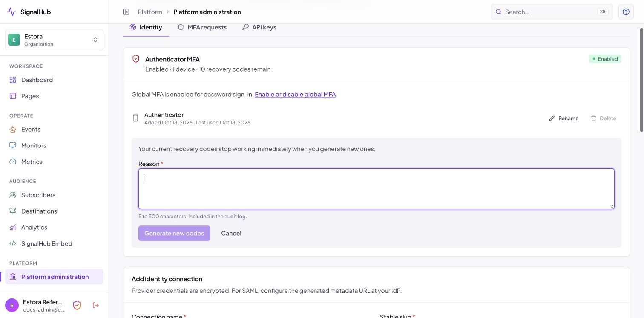Click the shield icon beside user profile
This screenshot has width=644, height=318.
77,305
